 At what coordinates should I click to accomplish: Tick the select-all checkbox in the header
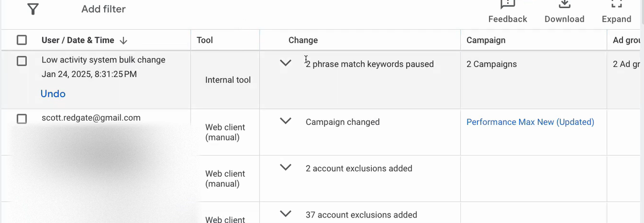pyautogui.click(x=22, y=40)
